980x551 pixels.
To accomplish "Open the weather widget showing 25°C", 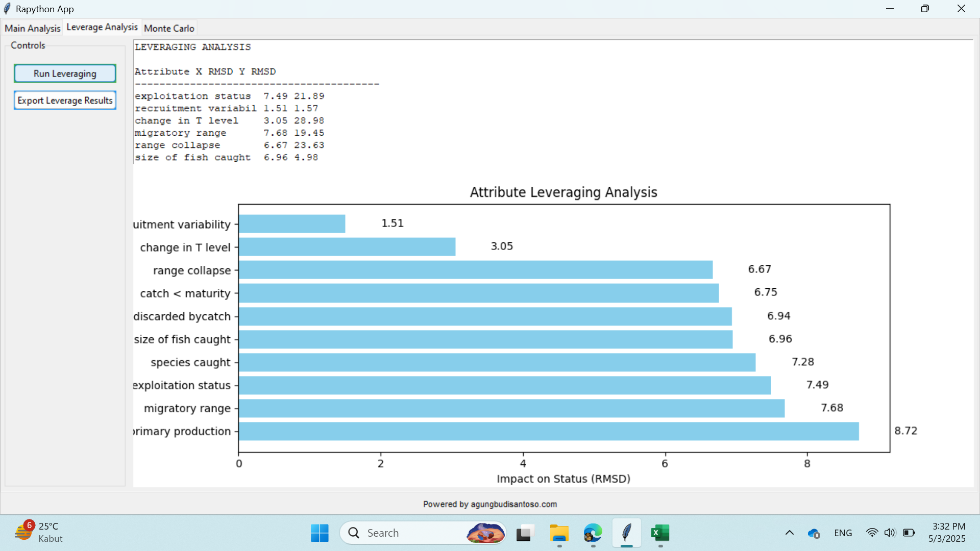I will pos(40,533).
